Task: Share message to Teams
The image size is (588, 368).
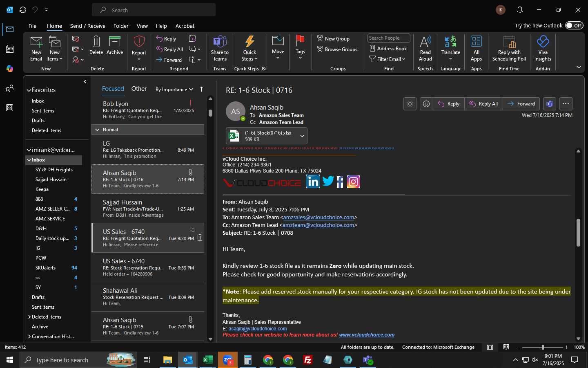Action: 220,48
